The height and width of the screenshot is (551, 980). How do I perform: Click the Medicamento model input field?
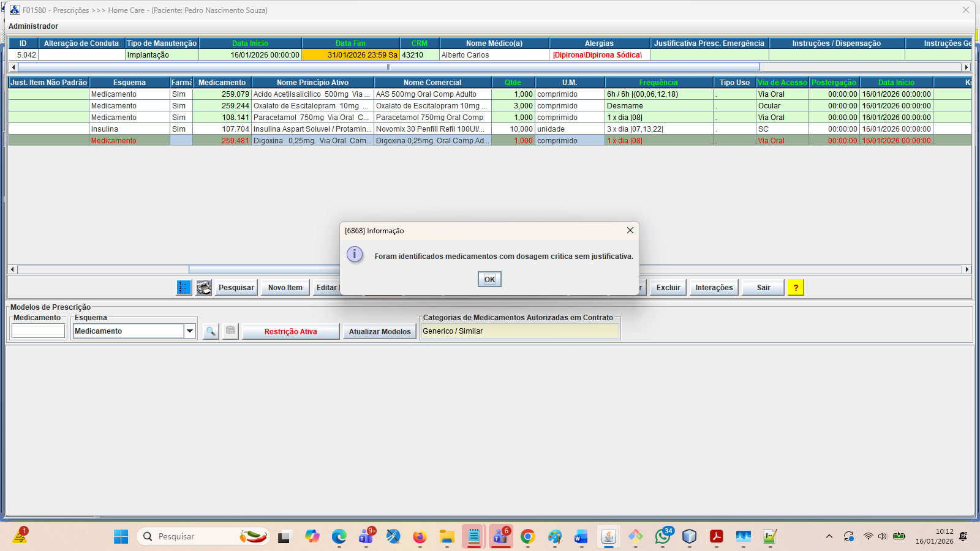click(38, 331)
